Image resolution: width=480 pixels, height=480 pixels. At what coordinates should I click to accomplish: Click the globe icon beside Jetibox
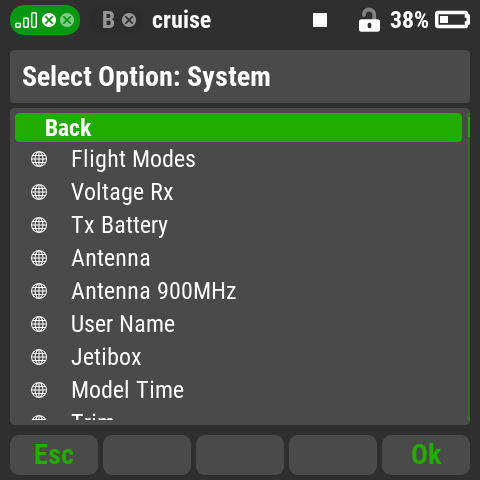39,357
